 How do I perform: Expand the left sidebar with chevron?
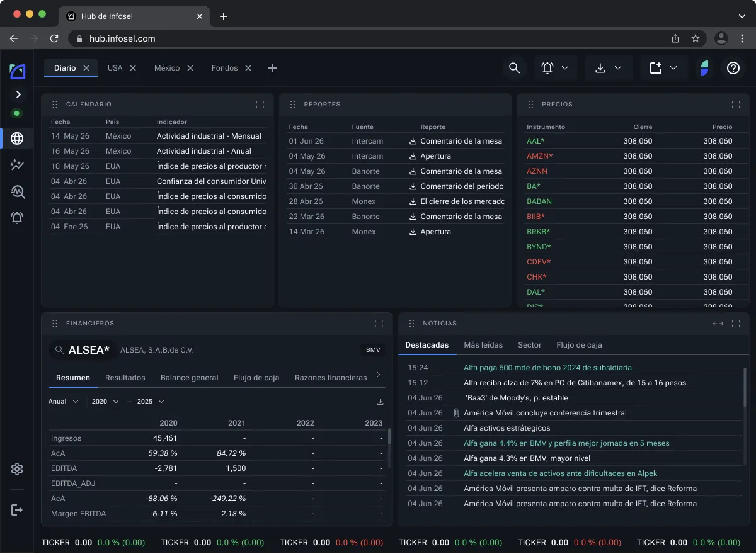point(18,94)
